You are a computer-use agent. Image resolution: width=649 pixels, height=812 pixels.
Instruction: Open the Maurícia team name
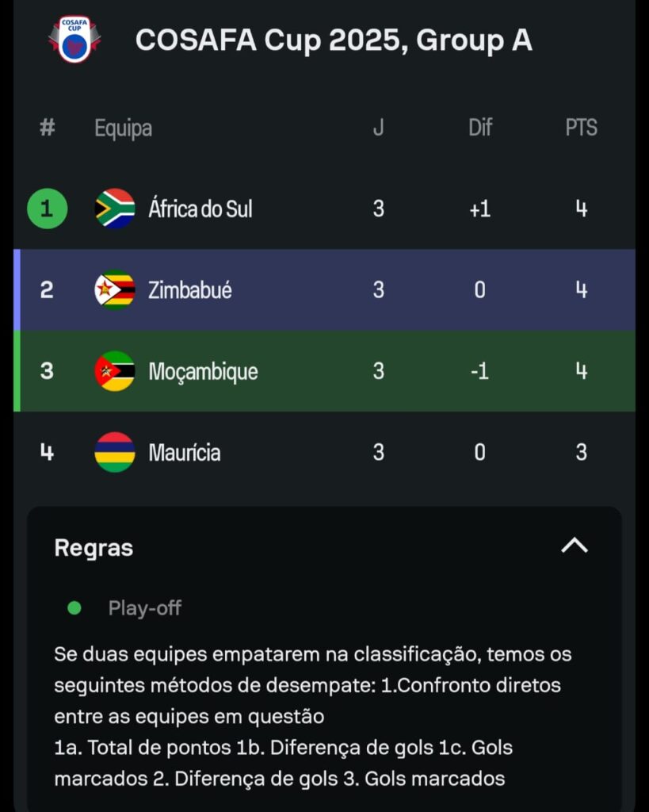tap(185, 453)
